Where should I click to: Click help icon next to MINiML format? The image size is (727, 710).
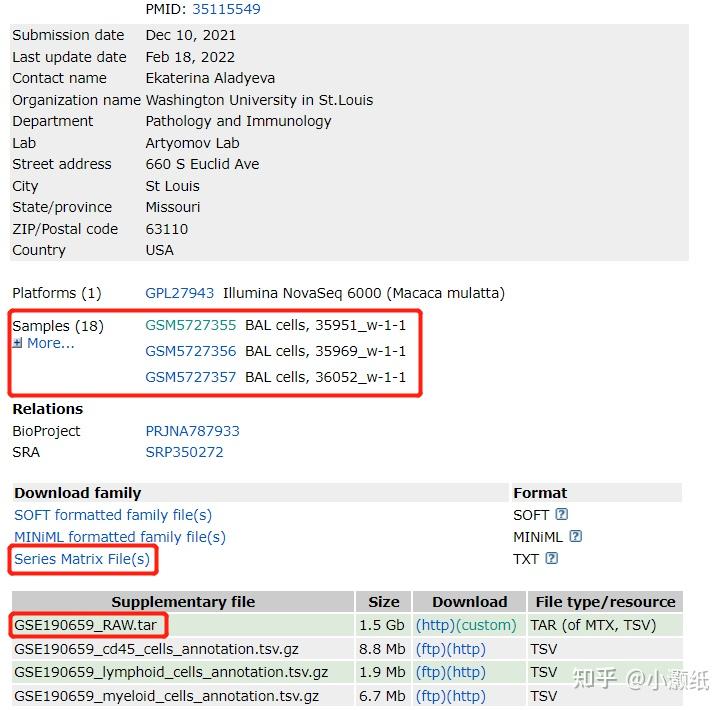575,536
